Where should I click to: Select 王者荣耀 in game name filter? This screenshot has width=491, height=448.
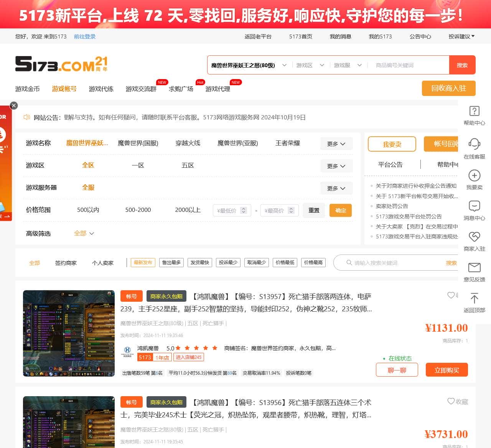(288, 143)
